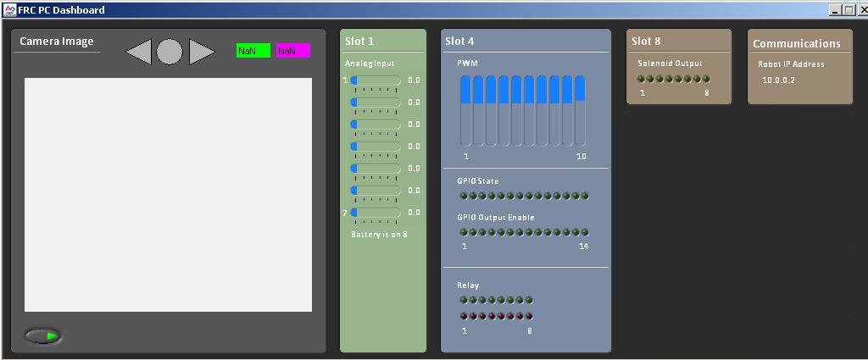Maximize the FRC PC Dashboard window
Viewport: 868px width, 360px height.
click(x=848, y=10)
